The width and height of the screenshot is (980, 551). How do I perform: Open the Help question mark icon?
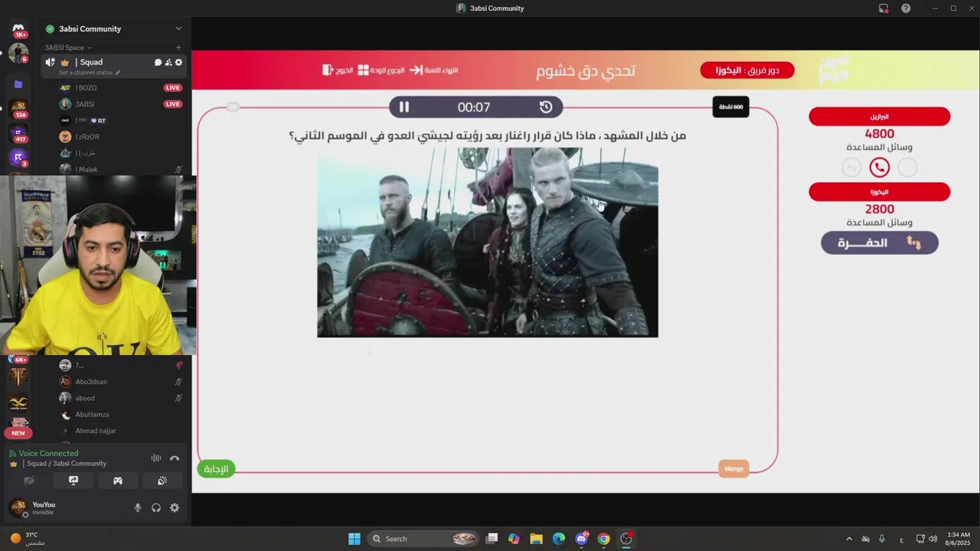pos(906,8)
